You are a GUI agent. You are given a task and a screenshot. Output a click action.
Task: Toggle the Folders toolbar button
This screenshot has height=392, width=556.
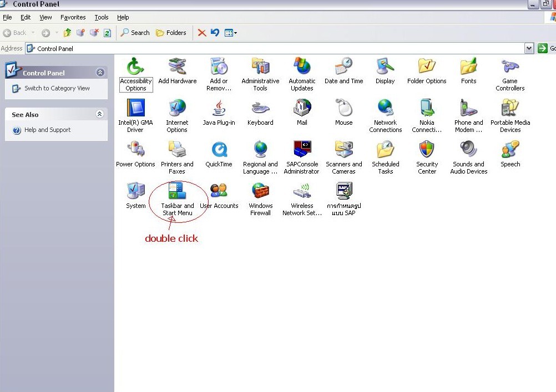171,33
